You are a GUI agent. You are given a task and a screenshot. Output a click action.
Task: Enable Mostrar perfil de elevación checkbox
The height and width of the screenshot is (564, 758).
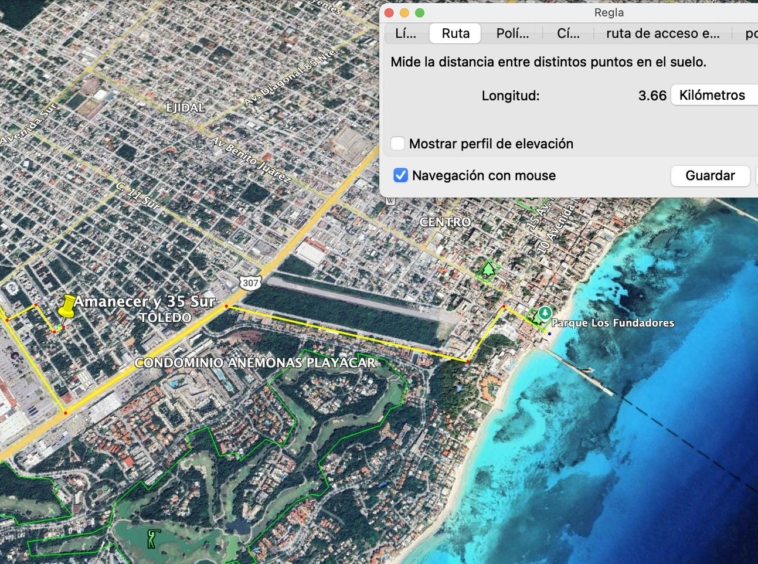pos(399,144)
